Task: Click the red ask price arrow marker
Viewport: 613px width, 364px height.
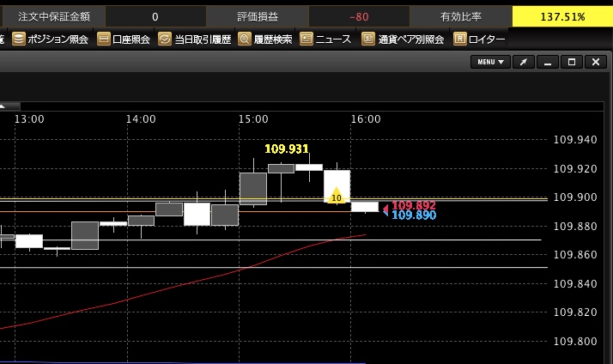Action: 385,209
